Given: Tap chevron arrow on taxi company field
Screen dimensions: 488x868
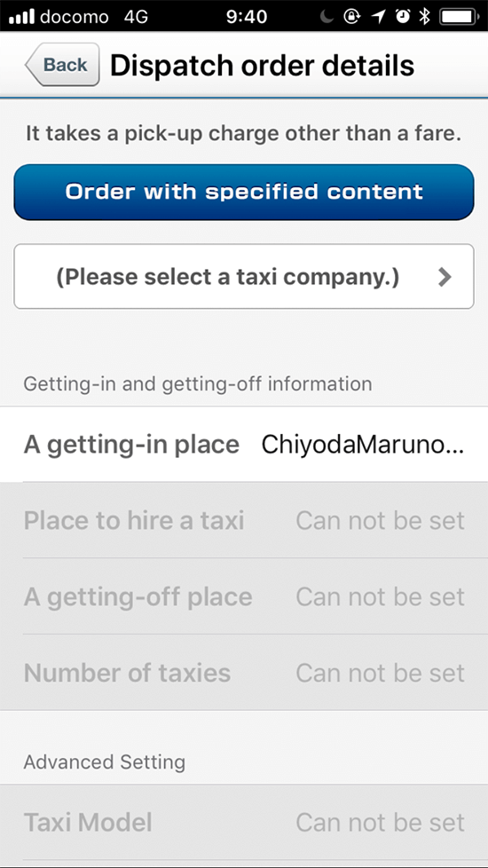Looking at the screenshot, I should 445,277.
